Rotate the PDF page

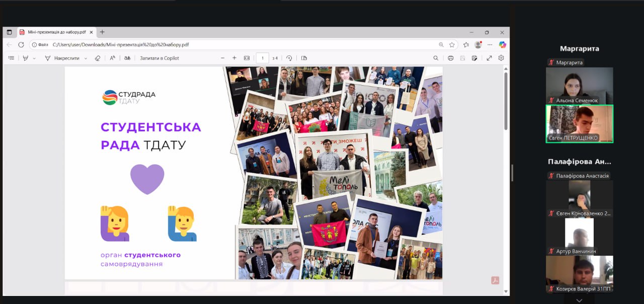[x=289, y=58]
